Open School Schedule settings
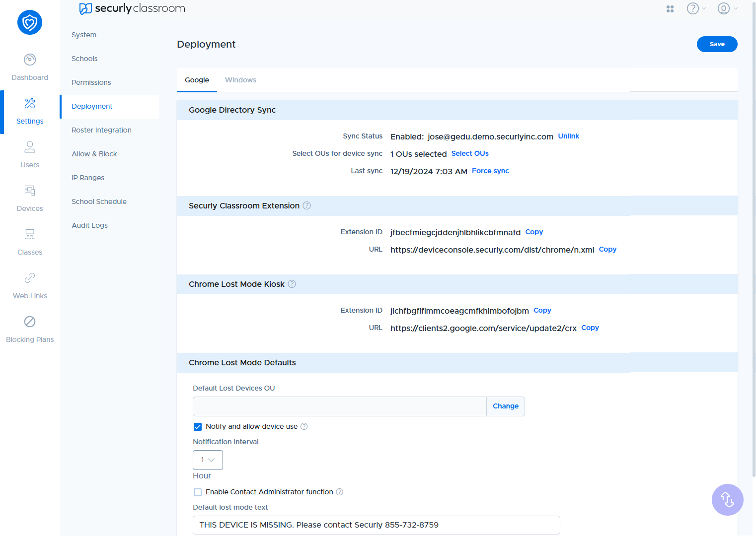Image resolution: width=756 pixels, height=536 pixels. tap(99, 201)
